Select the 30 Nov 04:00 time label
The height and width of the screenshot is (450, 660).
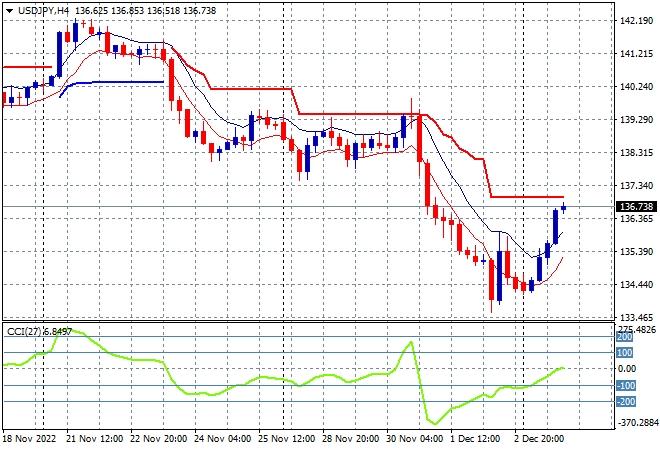click(414, 439)
